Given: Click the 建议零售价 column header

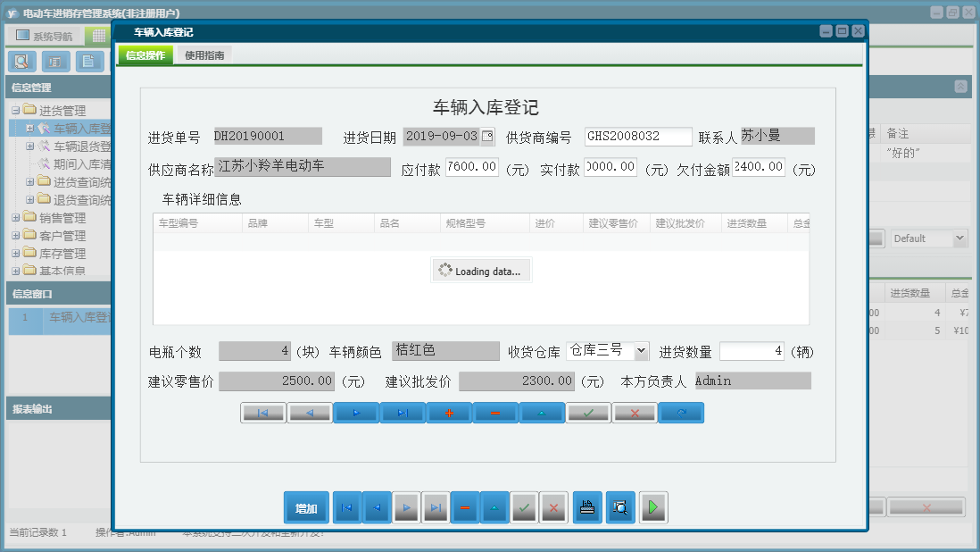Looking at the screenshot, I should click(x=616, y=223).
